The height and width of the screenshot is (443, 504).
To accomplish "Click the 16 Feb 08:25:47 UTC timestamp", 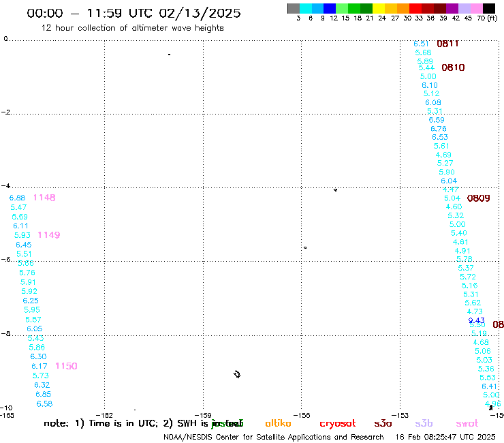I will point(445,437).
